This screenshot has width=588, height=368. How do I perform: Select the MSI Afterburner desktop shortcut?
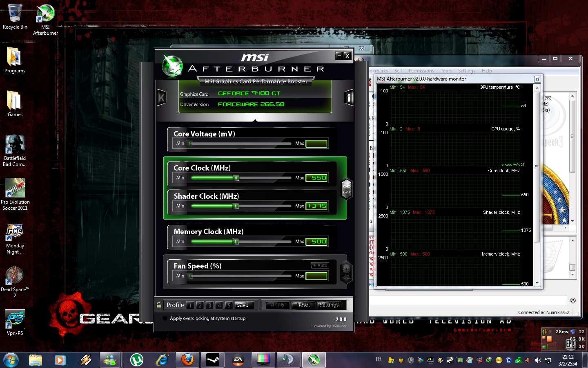45,20
